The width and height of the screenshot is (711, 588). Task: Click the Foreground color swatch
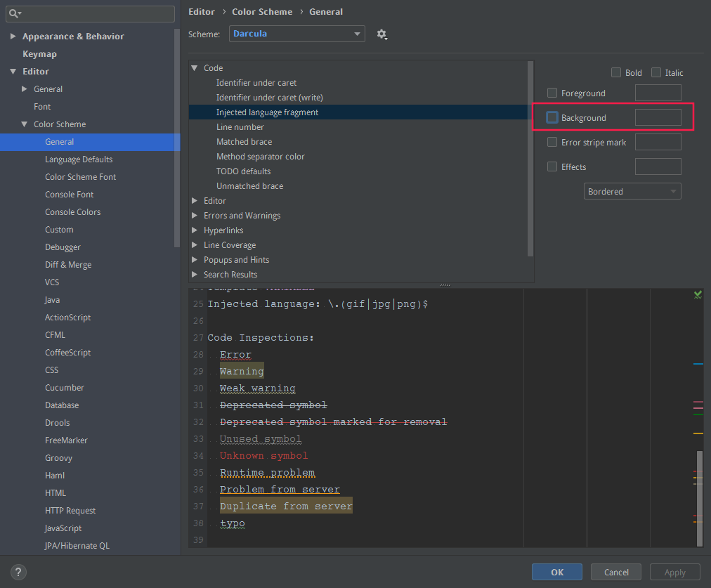658,93
